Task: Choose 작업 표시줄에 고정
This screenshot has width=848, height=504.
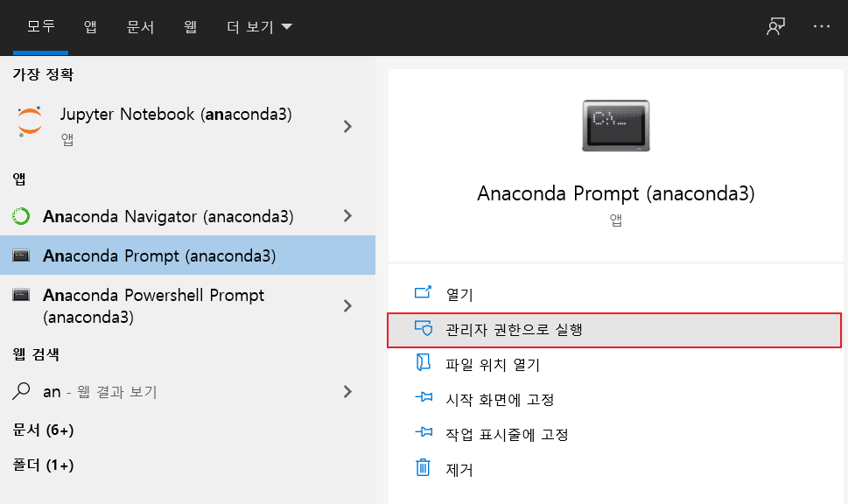Action: (x=507, y=434)
